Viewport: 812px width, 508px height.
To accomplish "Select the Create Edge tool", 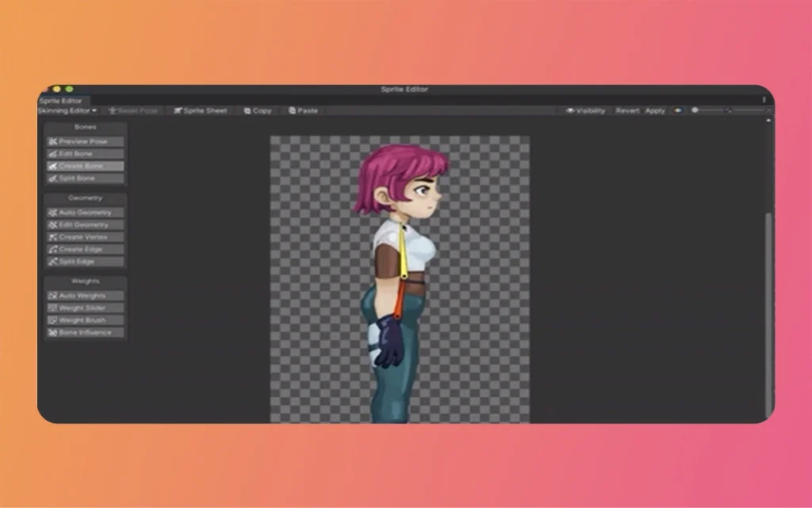I will click(84, 248).
